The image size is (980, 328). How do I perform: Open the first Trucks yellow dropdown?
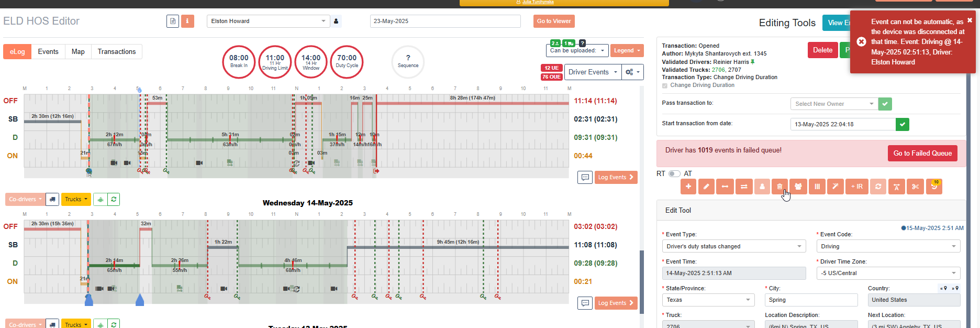[x=76, y=199]
